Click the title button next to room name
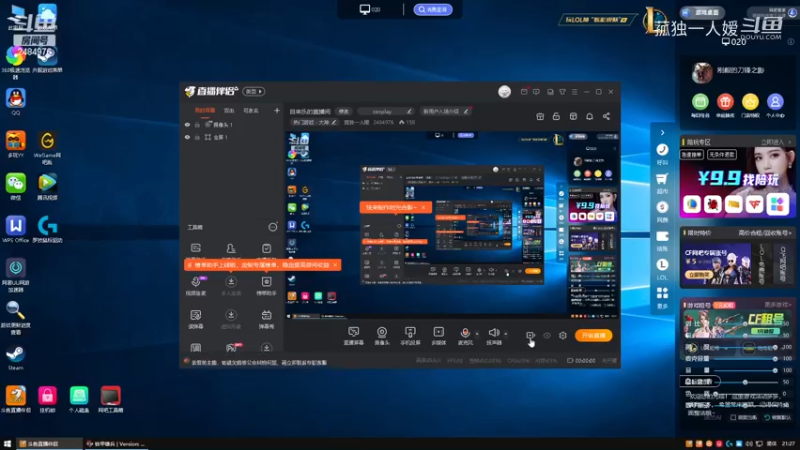The image size is (800, 450). 344,111
